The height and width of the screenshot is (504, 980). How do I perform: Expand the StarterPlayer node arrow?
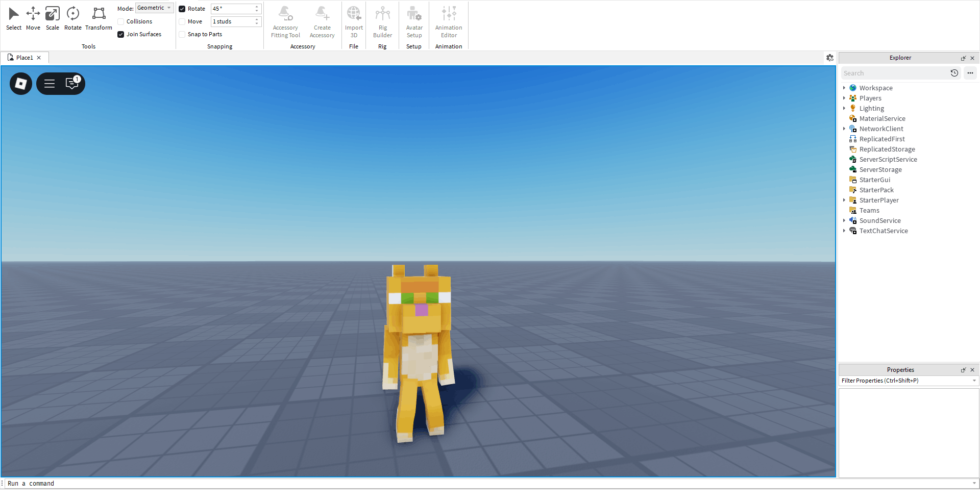[x=844, y=200]
